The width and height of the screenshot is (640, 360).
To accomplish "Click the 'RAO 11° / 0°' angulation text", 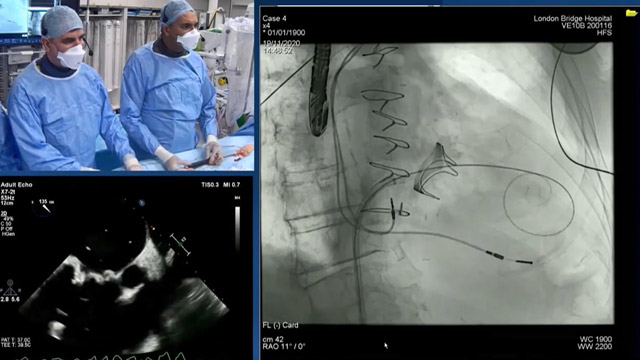I will [x=284, y=347].
